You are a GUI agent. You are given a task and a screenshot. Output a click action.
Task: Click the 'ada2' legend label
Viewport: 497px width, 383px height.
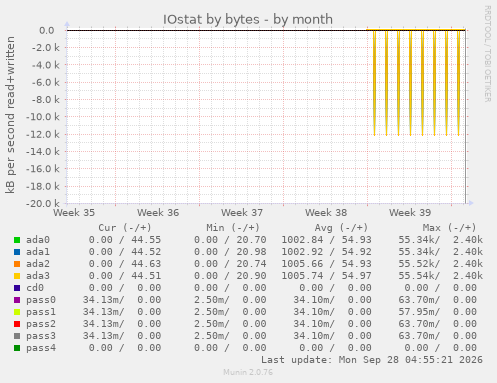tap(38, 264)
